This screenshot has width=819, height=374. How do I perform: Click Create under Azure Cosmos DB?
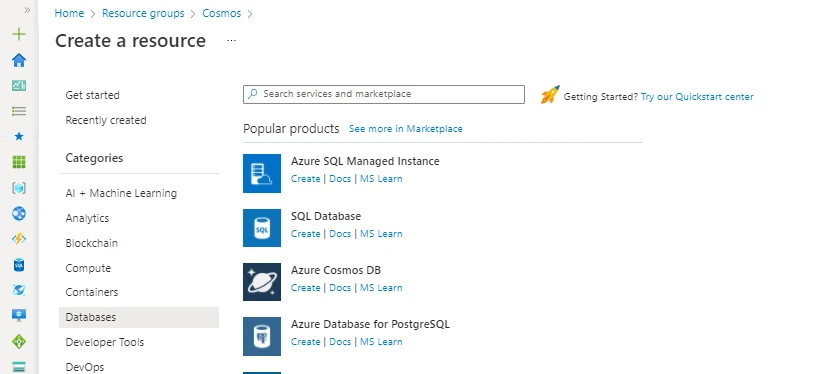point(306,288)
